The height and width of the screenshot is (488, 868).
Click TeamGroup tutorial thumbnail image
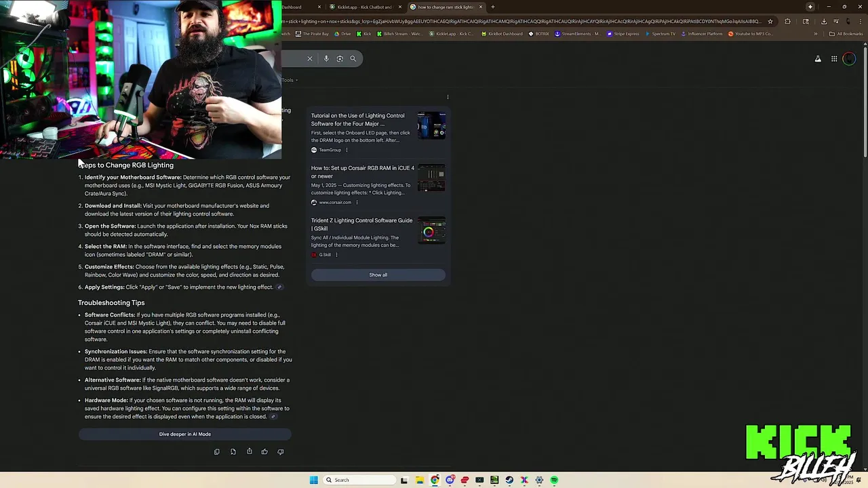[x=432, y=126]
